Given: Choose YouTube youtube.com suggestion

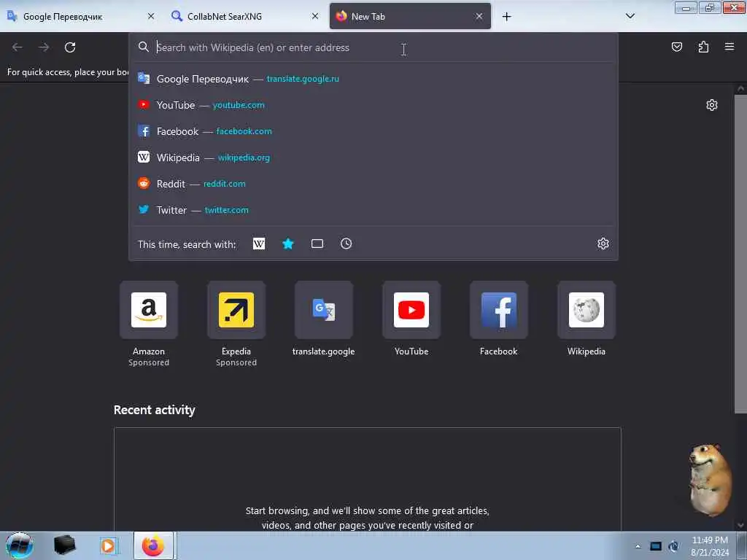Looking at the screenshot, I should pyautogui.click(x=373, y=105).
